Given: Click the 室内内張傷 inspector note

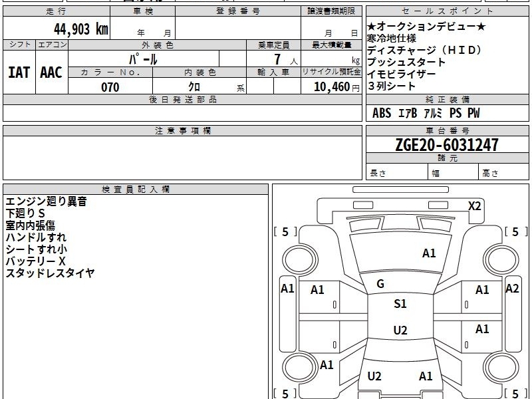Looking at the screenshot, I should coord(30,225).
